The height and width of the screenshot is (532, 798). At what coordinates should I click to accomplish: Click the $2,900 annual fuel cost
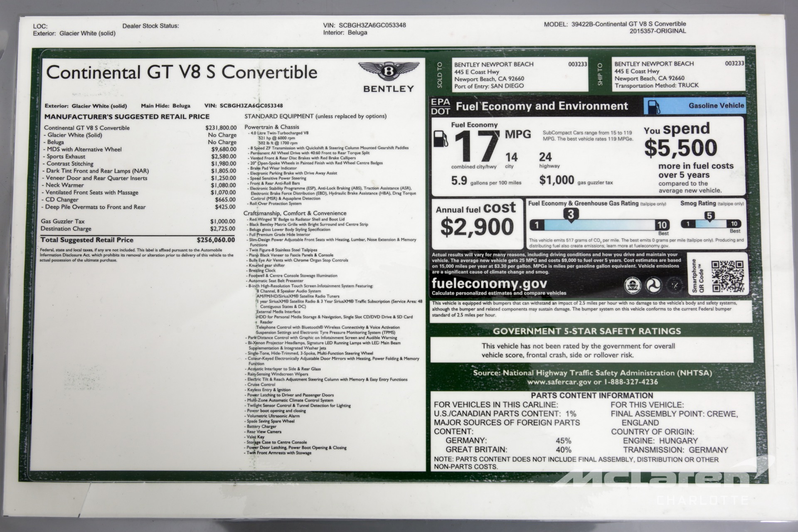pos(477,227)
